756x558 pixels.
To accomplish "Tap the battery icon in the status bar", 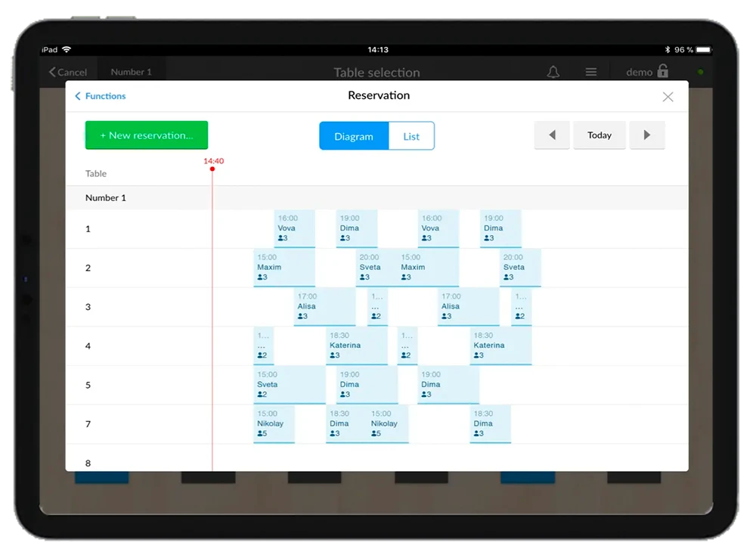I will (703, 50).
